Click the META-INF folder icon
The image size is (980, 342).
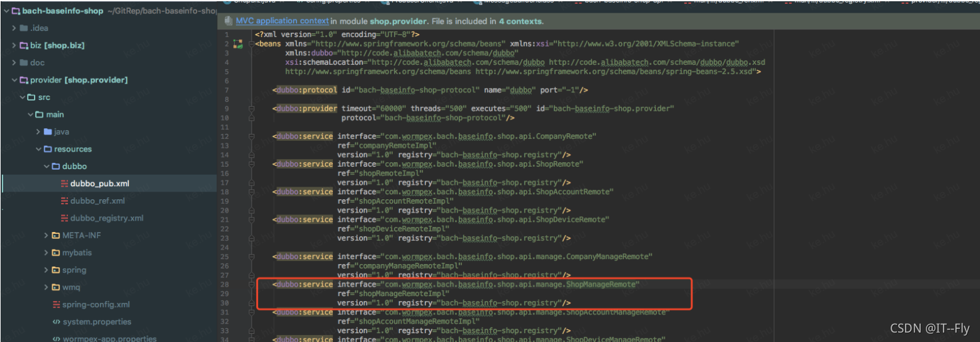point(55,235)
